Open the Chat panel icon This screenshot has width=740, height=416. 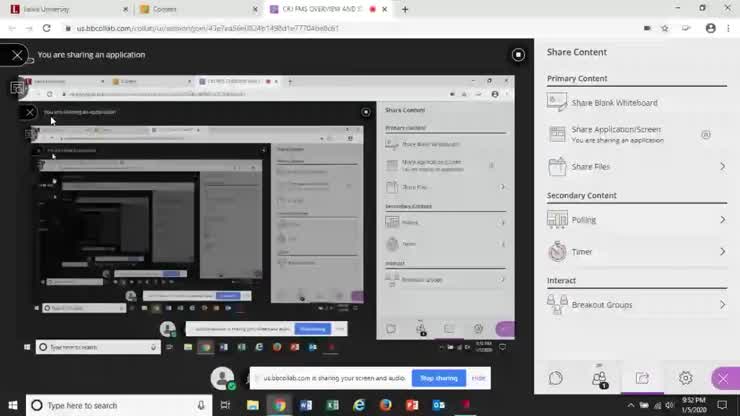click(x=556, y=378)
